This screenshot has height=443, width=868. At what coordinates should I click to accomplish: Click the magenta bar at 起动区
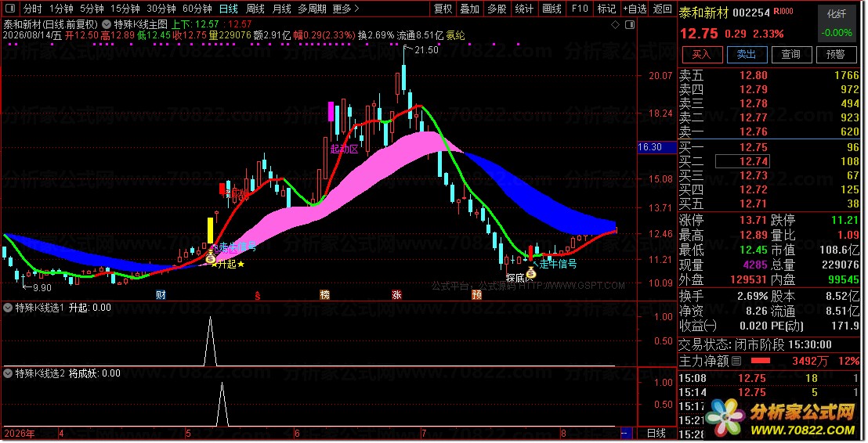pyautogui.click(x=331, y=111)
